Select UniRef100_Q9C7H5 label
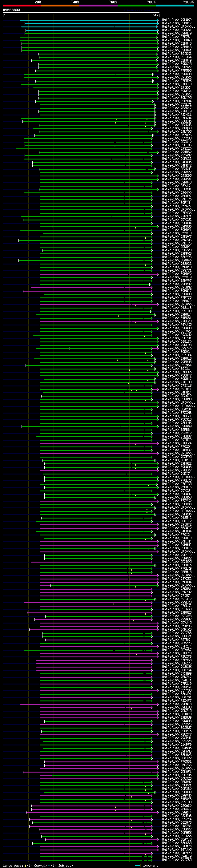Image resolution: width=197 pixels, height=868 pixels. [x=177, y=775]
